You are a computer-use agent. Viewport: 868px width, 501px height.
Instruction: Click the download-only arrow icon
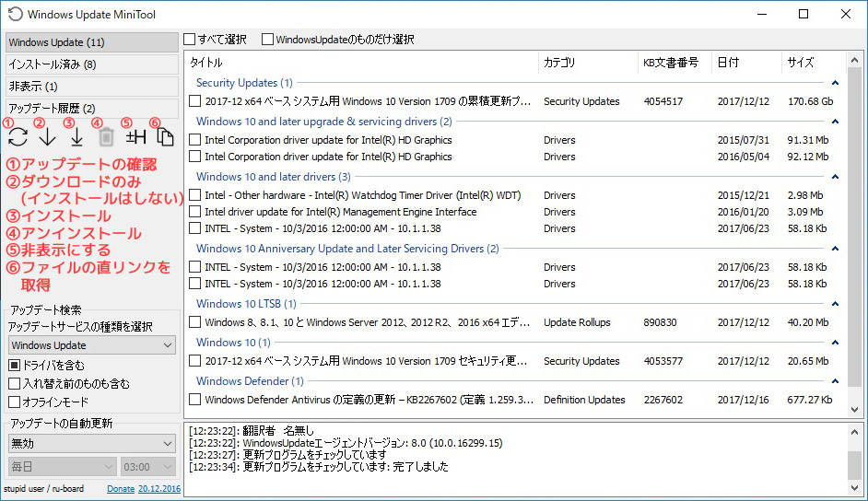pyautogui.click(x=48, y=137)
